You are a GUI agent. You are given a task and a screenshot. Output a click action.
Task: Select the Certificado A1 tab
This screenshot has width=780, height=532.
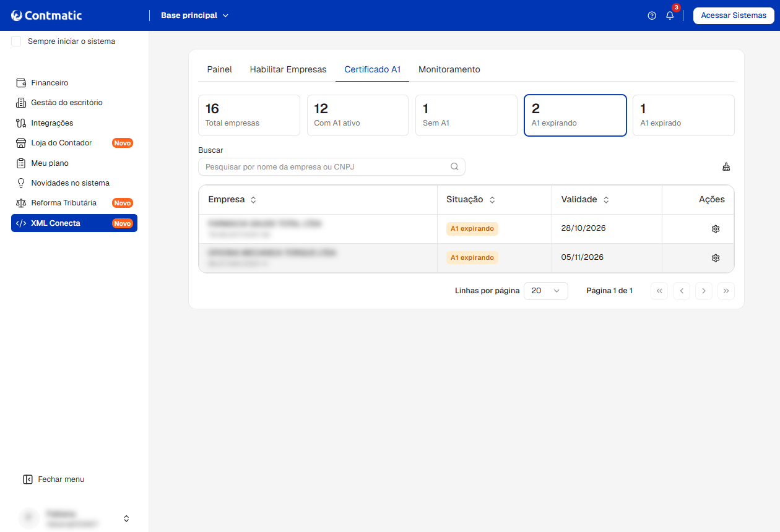(373, 69)
